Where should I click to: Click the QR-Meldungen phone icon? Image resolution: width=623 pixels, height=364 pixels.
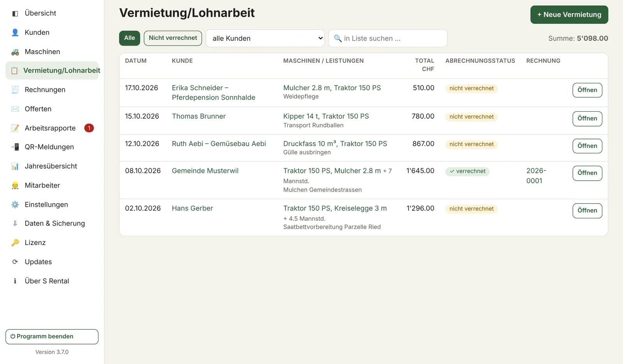tap(15, 147)
